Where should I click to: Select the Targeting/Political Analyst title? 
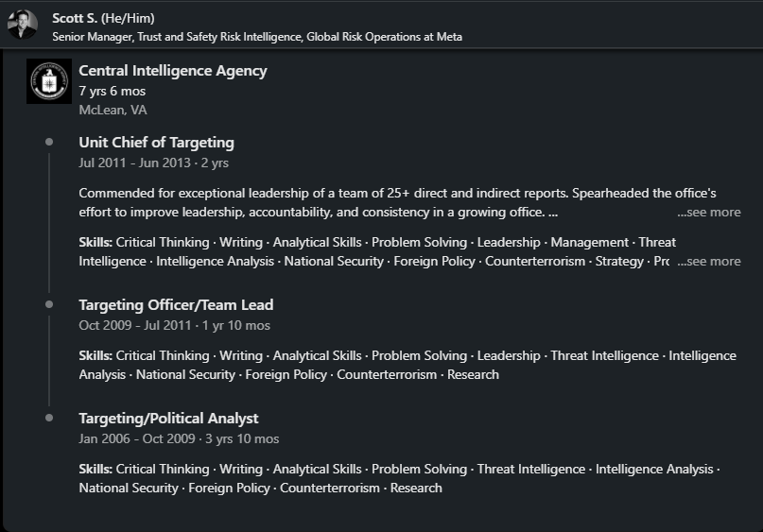168,419
